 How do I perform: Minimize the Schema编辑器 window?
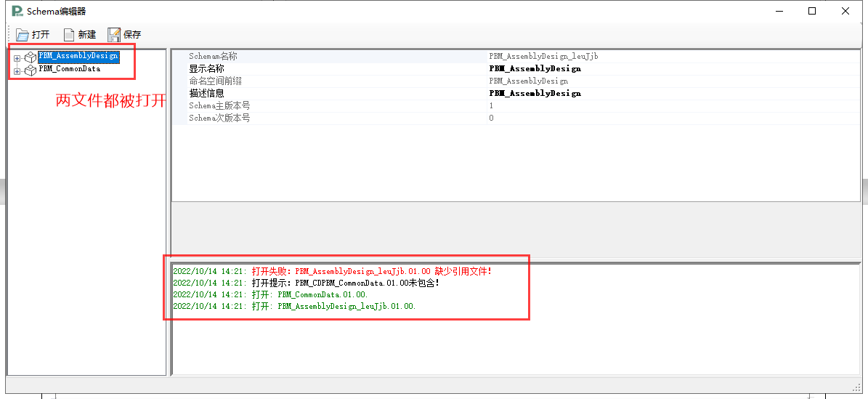pyautogui.click(x=779, y=11)
